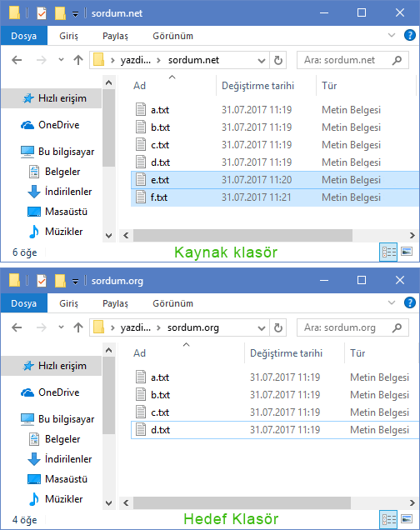This screenshot has width=420, height=530.
Task: Open quick access toolbar dropdown in sordum.org window
Action: pyautogui.click(x=75, y=281)
